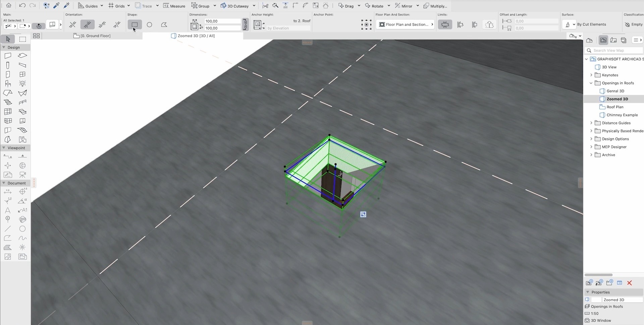Click the Measure tool in the top toolbar
This screenshot has width=644, height=325.
coord(174,6)
